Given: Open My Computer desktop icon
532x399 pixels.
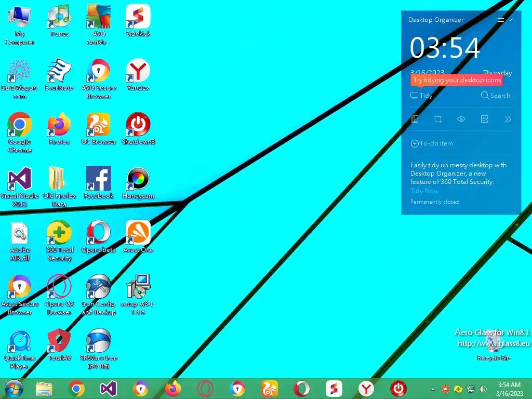Looking at the screenshot, I should pyautogui.click(x=19, y=24).
